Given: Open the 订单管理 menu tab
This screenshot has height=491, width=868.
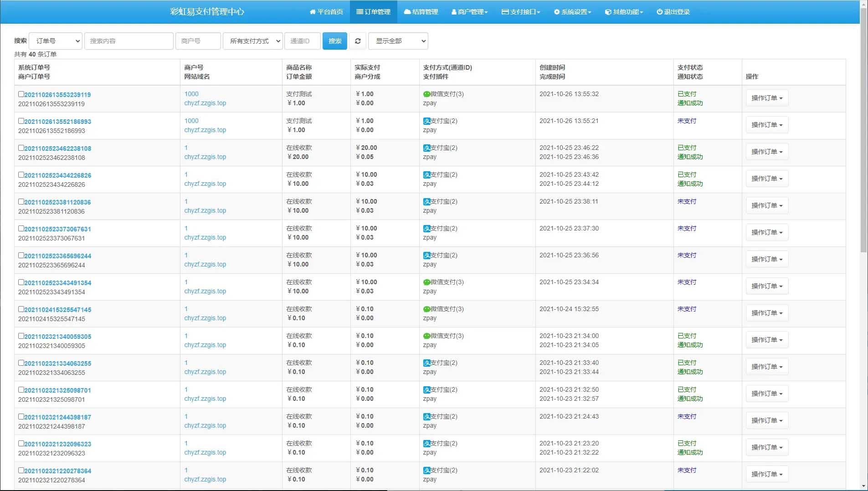Looking at the screenshot, I should pyautogui.click(x=373, y=12).
